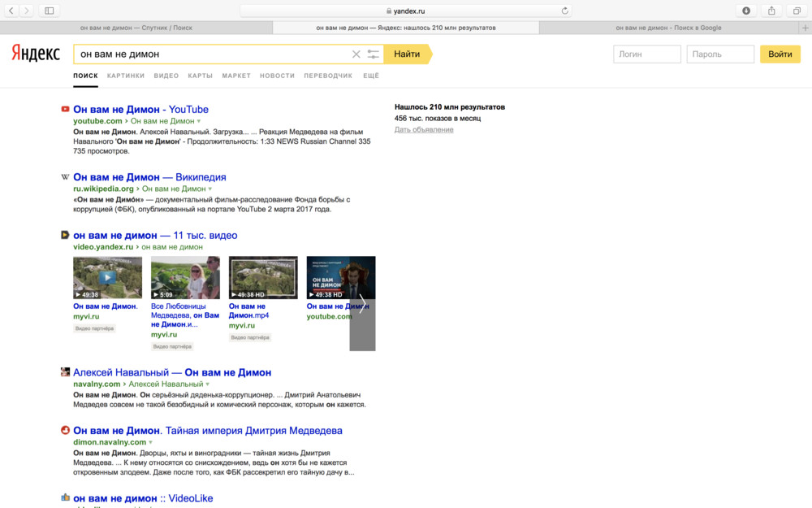Open он вам не димон :: VideoLike result
The image size is (812, 508).
coord(143,498)
